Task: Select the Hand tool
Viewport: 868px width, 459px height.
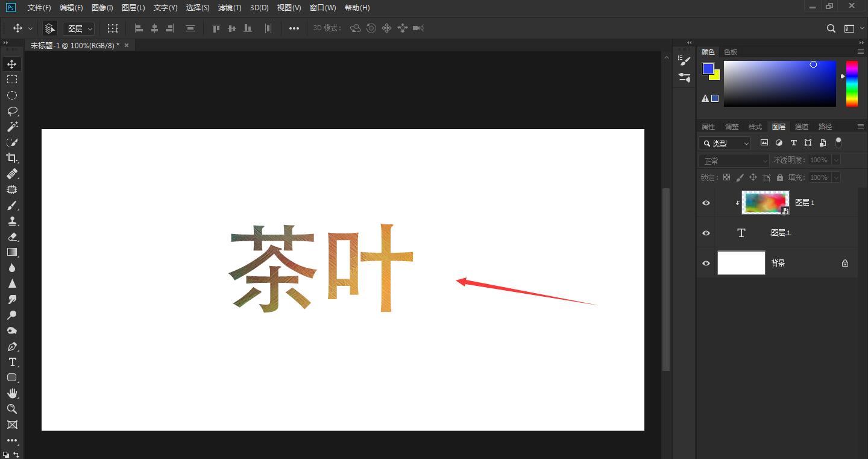Action: 12,393
